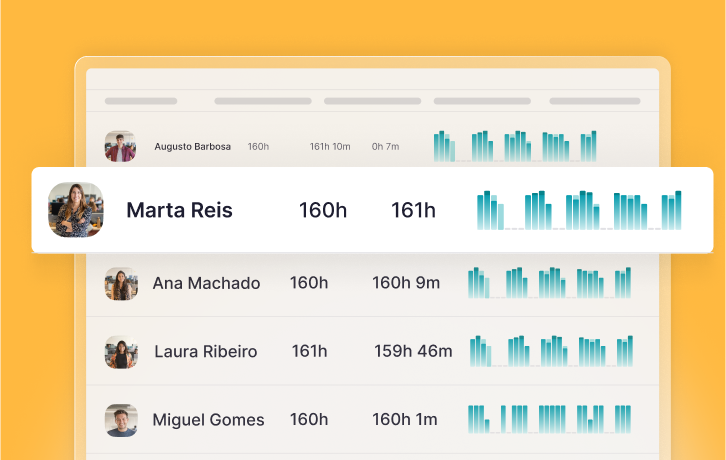Select the Marta Reis name
Screen dimensions: 726x460
179,210
